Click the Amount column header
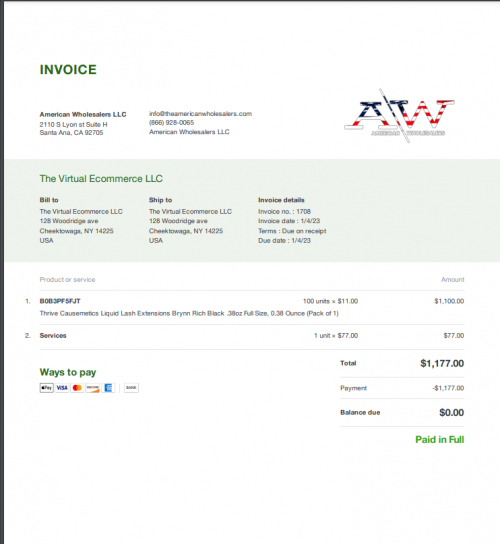Screen dimensions: 500x544 tap(452, 279)
